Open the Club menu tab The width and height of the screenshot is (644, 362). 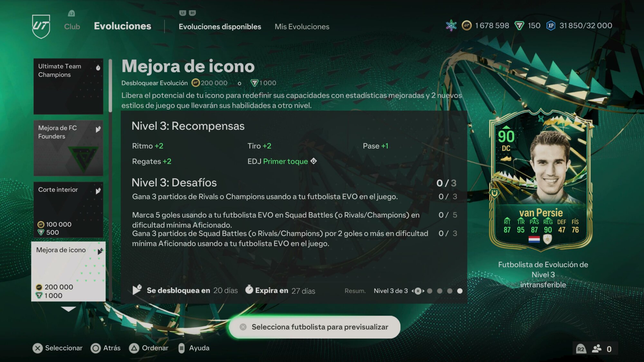tap(72, 26)
